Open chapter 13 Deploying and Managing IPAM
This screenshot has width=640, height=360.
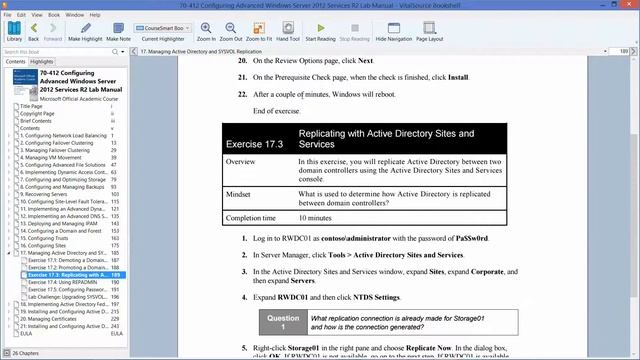pos(58,224)
